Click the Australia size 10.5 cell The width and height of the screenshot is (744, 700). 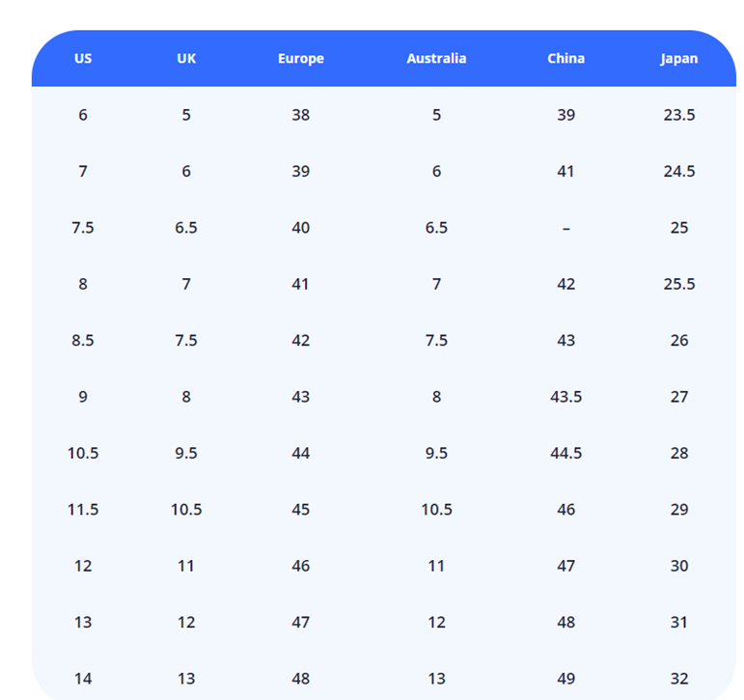click(x=436, y=510)
